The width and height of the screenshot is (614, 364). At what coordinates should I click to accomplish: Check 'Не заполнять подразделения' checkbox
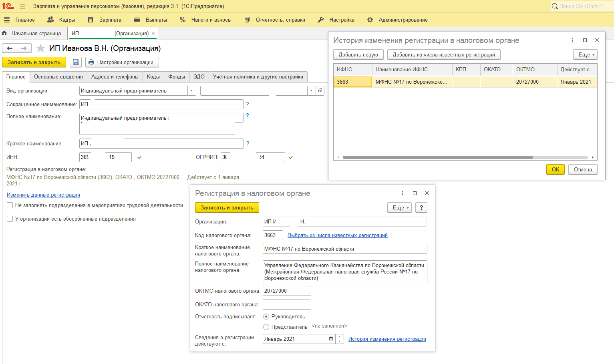coord(10,205)
